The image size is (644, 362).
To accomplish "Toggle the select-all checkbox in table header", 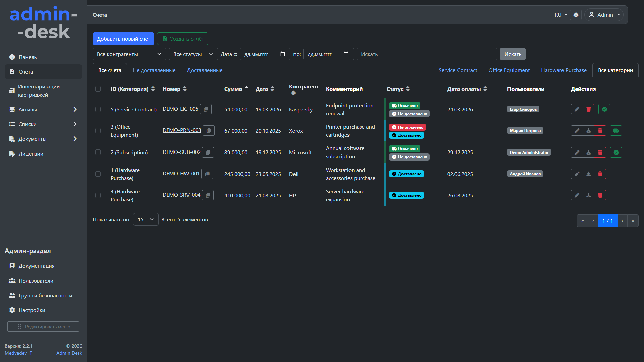I will coord(98,89).
